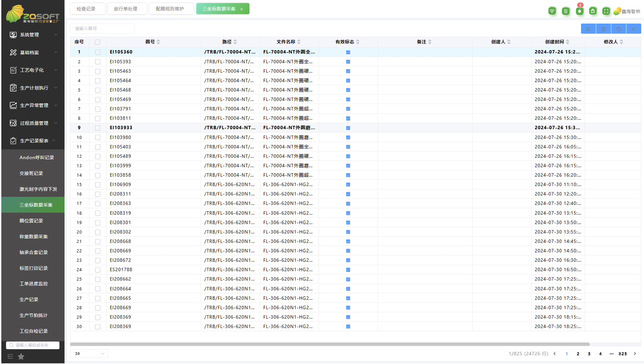Sort by 创建人 column arrows
Image resolution: width=644 pixels, height=364 pixels.
pos(509,42)
